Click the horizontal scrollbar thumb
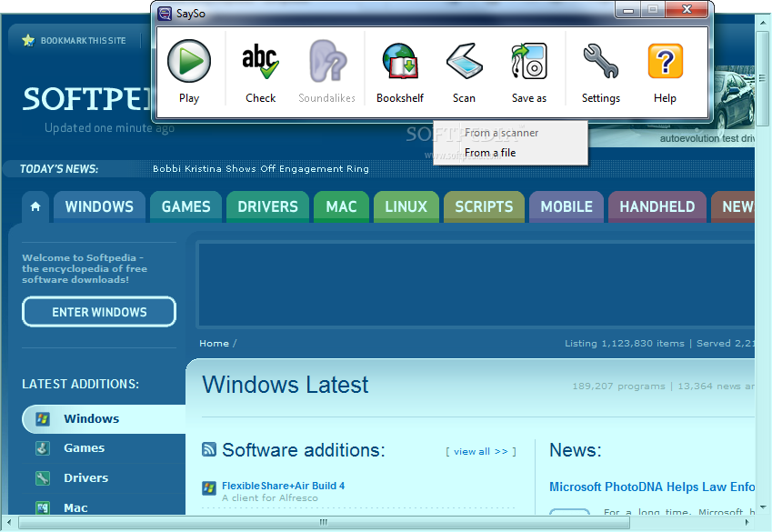The width and height of the screenshot is (772, 532). 324,522
